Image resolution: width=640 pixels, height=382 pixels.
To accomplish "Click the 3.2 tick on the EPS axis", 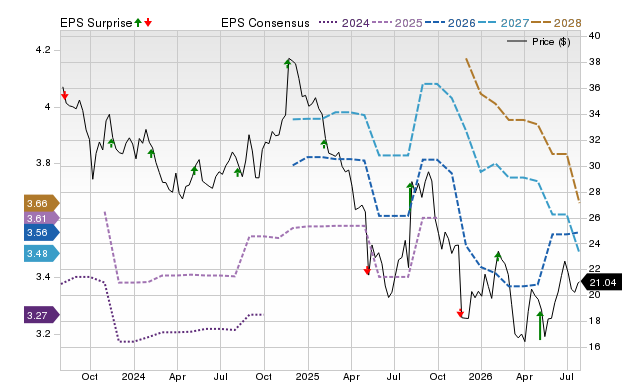I will 43,334.
